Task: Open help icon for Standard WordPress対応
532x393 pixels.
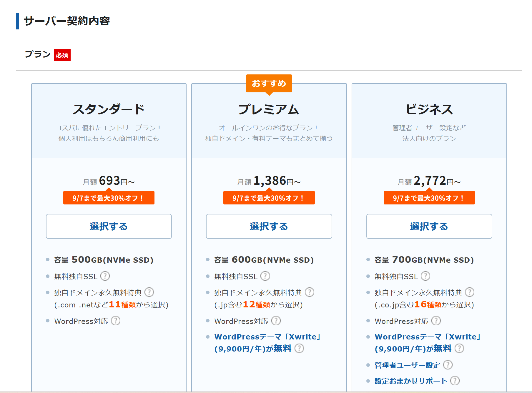Action: tap(116, 321)
